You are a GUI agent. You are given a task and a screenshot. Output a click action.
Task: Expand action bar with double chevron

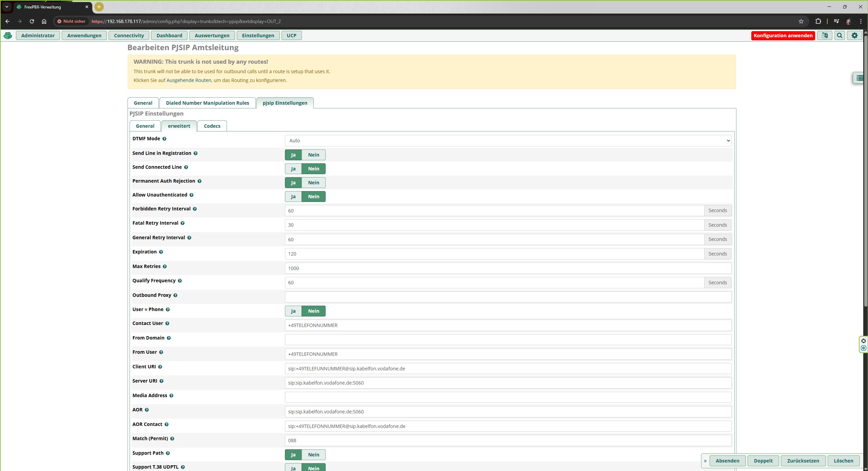[705, 461]
